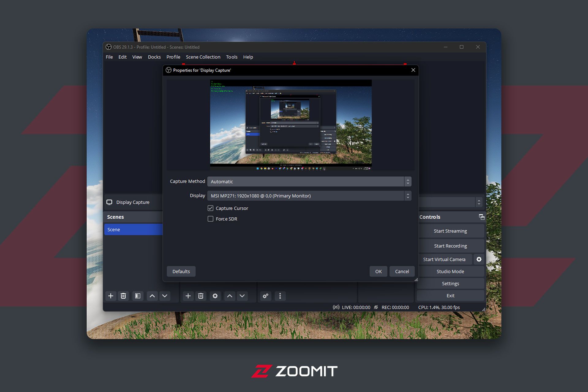Remove selected scene using trash icon
Viewport: 588px width, 392px height.
[123, 296]
